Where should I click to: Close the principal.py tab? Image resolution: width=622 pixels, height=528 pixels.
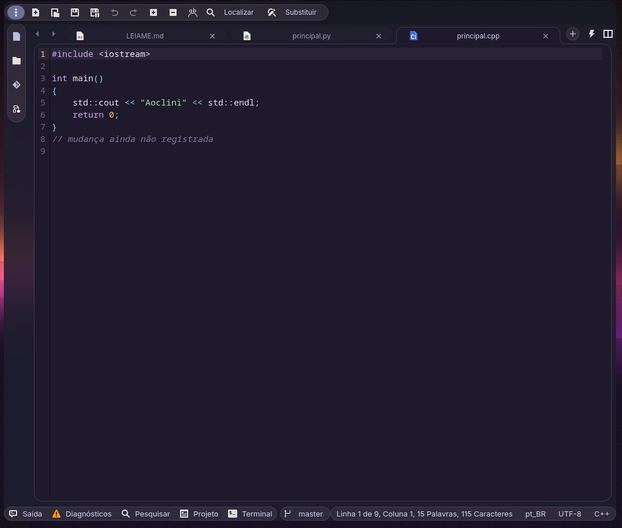(x=379, y=36)
